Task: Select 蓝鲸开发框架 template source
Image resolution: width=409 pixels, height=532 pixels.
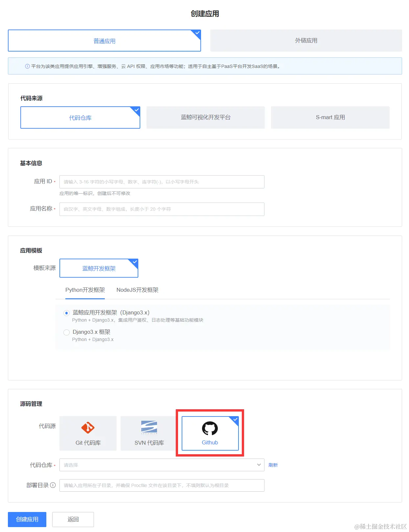Action: pos(99,268)
